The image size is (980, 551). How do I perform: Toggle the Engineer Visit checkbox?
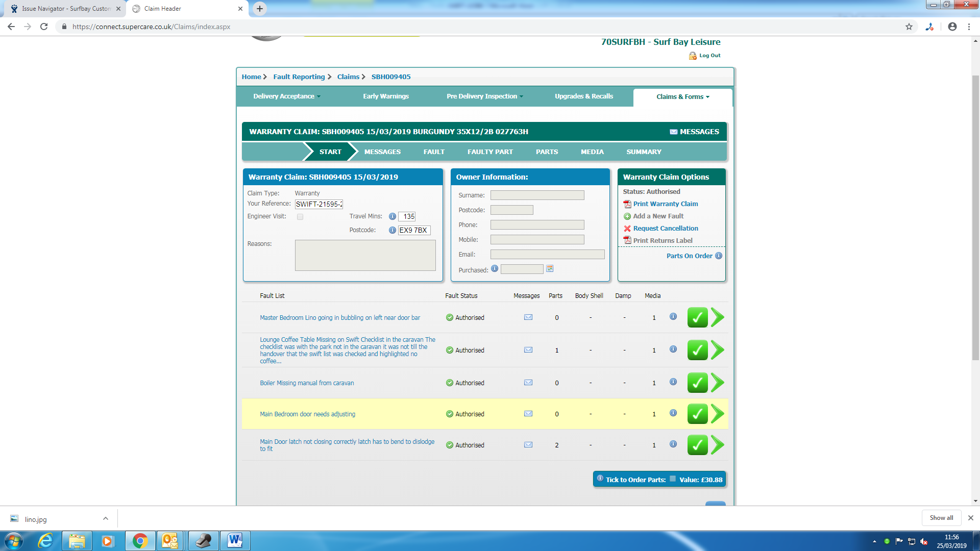point(300,217)
